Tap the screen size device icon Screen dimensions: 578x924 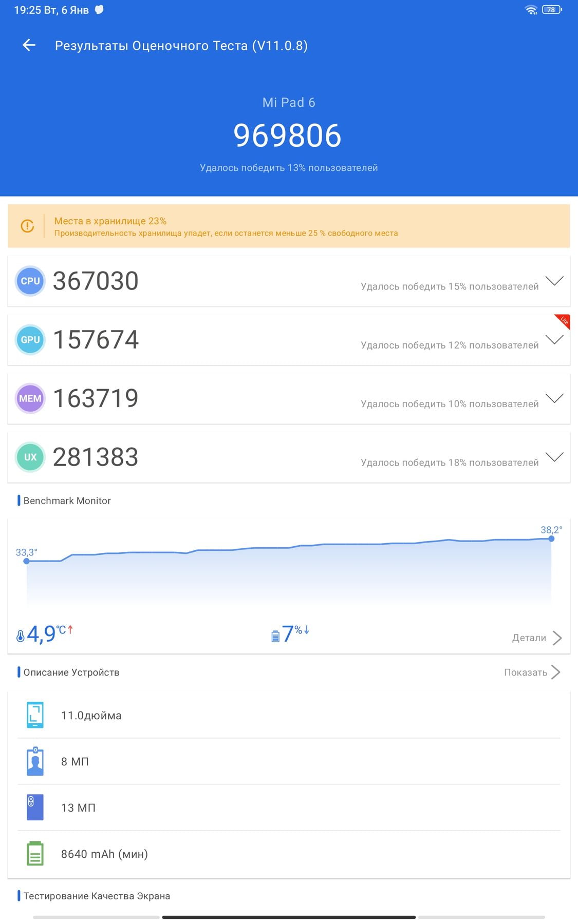(35, 715)
